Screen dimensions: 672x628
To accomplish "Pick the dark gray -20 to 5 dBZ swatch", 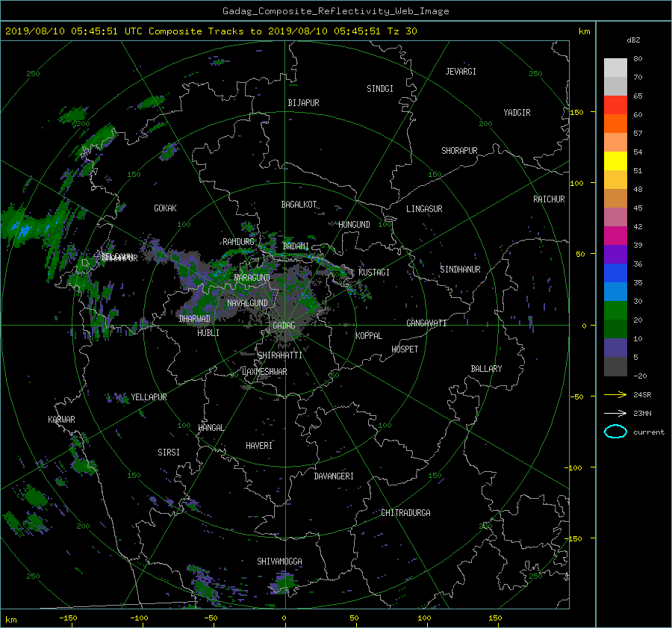I will pyautogui.click(x=615, y=366).
